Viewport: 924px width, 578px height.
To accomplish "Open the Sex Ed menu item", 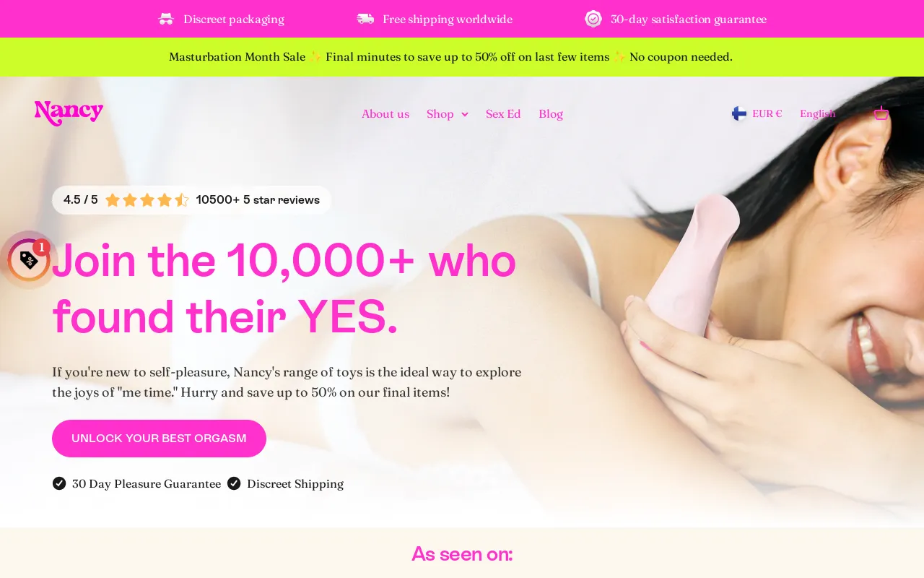I will [x=503, y=113].
